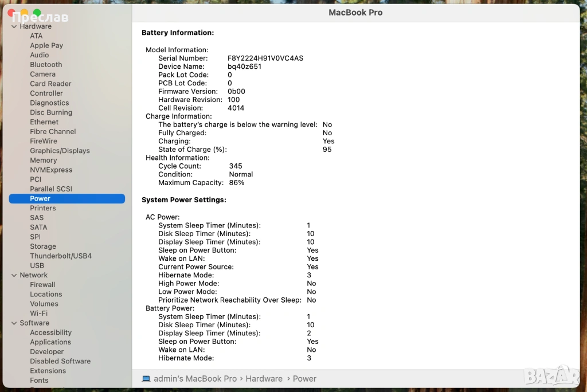This screenshot has height=392, width=587.
Task: Open the Firewall section
Action: pos(42,285)
